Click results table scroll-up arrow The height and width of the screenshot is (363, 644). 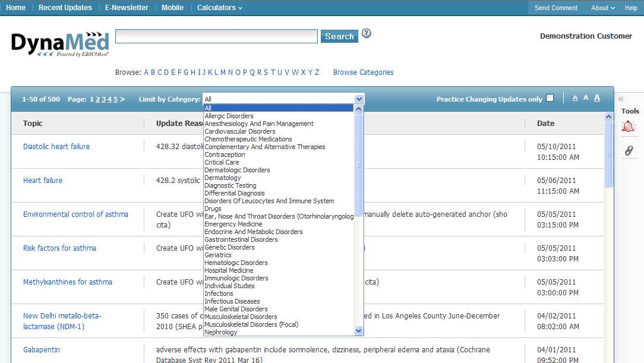(609, 116)
